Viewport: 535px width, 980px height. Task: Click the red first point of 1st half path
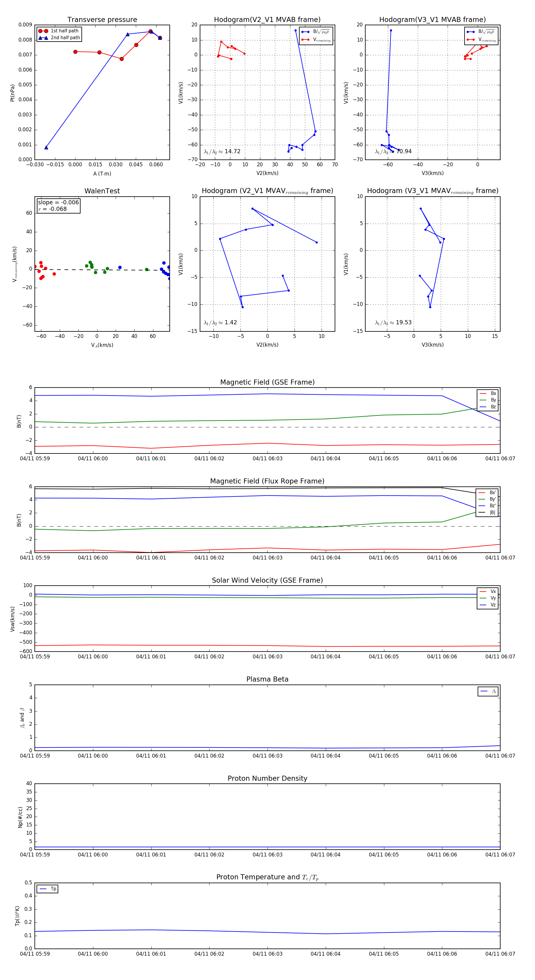click(75, 52)
